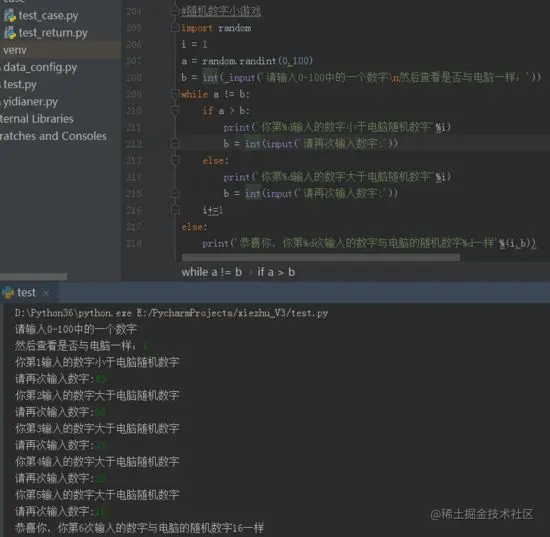The image size is (550, 537).
Task: Click console line '你第1输入的数字小于电脑随机数字'
Action: point(97,362)
